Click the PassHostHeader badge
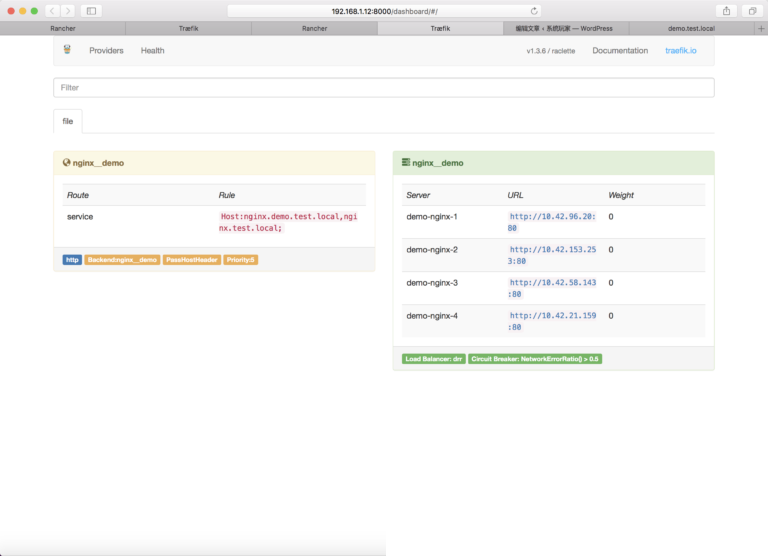Image resolution: width=768 pixels, height=556 pixels. (192, 260)
